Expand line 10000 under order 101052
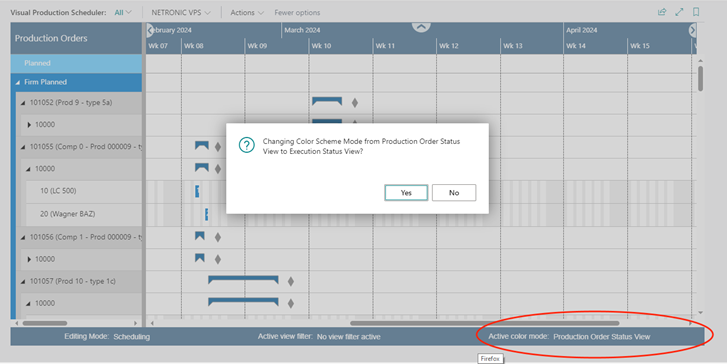727x364 pixels. [x=29, y=125]
